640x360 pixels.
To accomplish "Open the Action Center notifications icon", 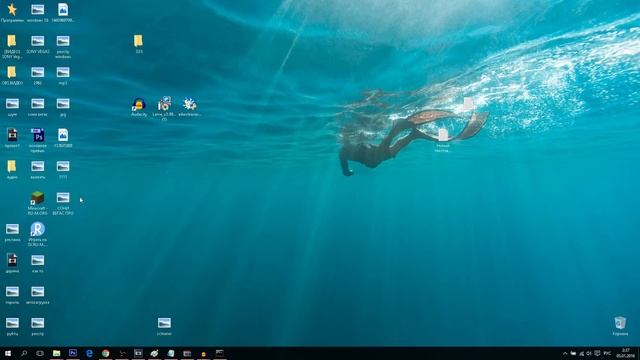I will click(x=598, y=353).
